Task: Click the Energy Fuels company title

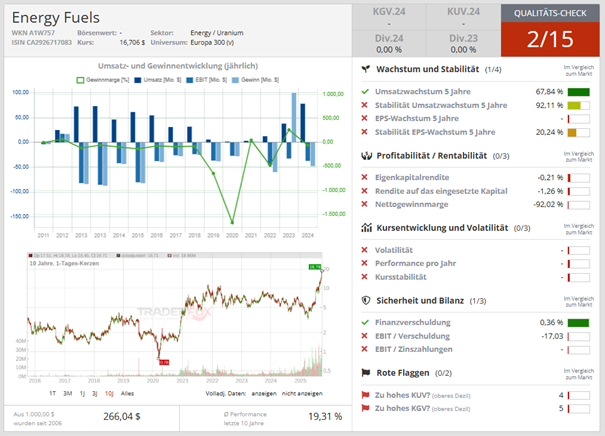Action: point(56,17)
